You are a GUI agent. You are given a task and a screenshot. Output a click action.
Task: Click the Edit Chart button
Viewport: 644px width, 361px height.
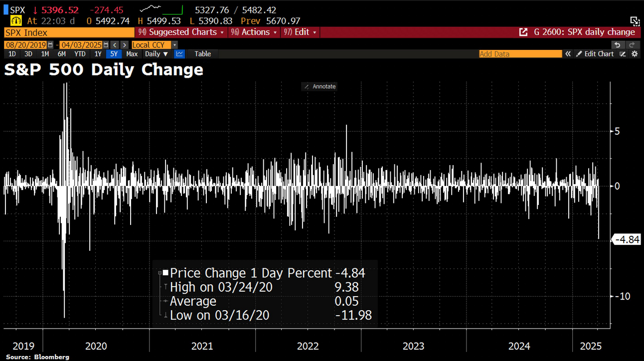(x=595, y=54)
